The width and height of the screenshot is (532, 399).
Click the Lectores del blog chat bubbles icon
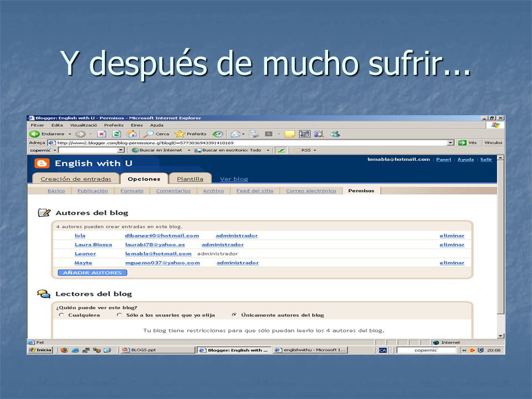[44, 294]
